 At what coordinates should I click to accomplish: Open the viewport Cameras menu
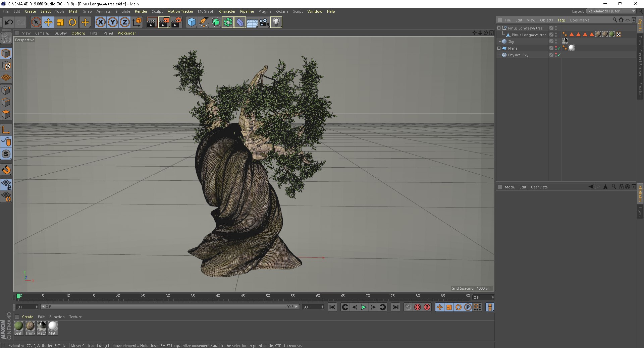point(42,33)
